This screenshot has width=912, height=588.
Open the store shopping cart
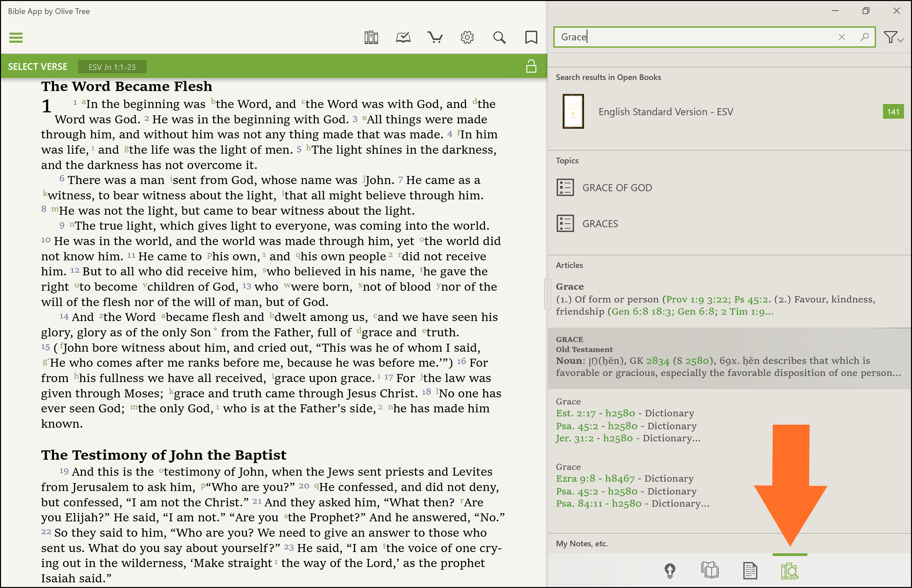click(435, 37)
